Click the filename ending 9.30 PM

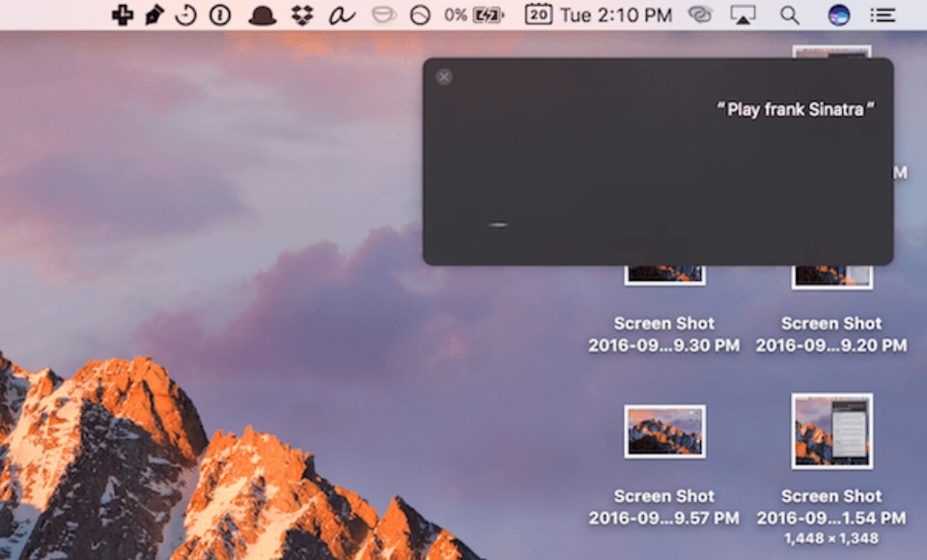664,334
